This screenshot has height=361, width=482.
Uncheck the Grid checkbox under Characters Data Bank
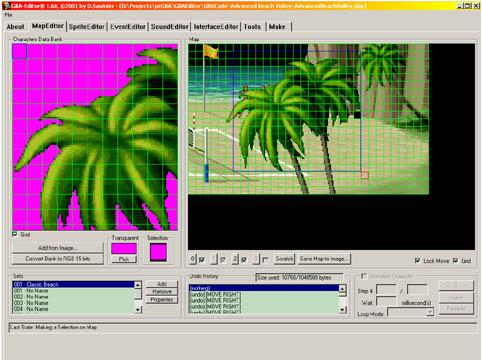15,234
